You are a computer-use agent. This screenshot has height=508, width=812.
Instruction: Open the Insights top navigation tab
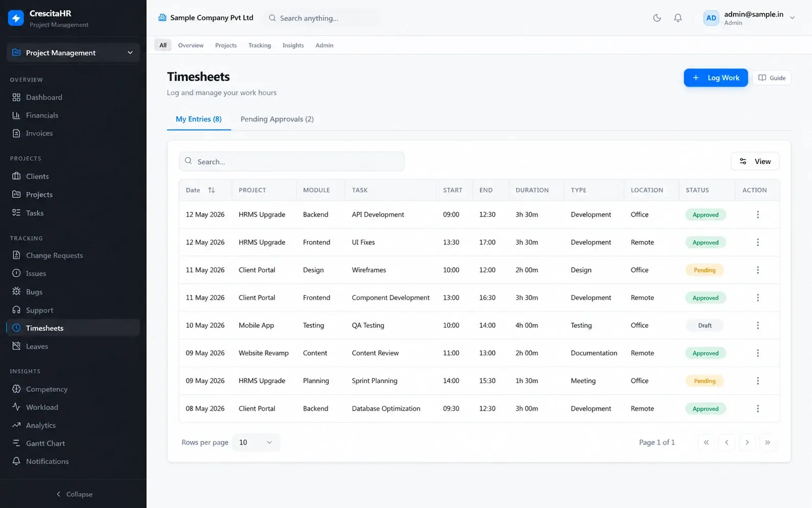coord(293,45)
